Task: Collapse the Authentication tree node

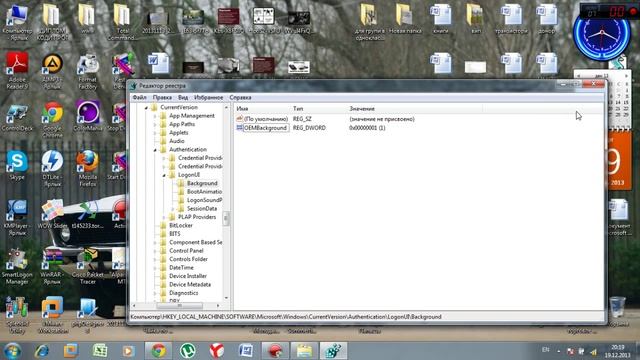Action: [x=155, y=150]
